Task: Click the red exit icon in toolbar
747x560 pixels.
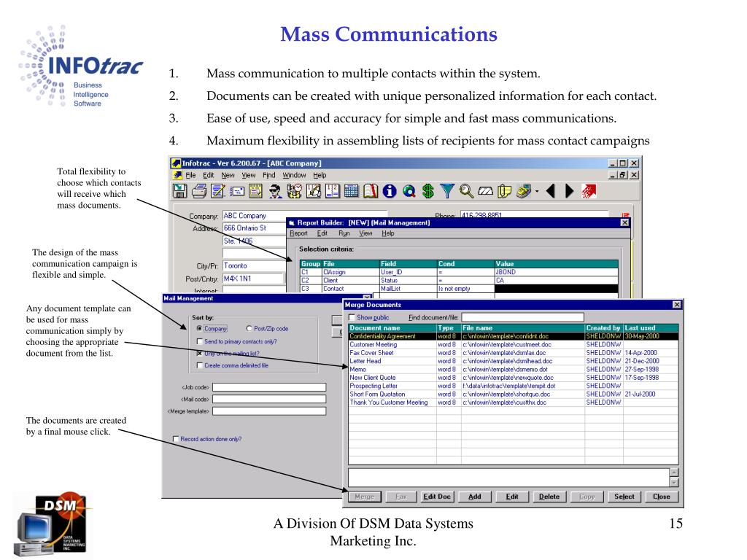Action: click(589, 191)
